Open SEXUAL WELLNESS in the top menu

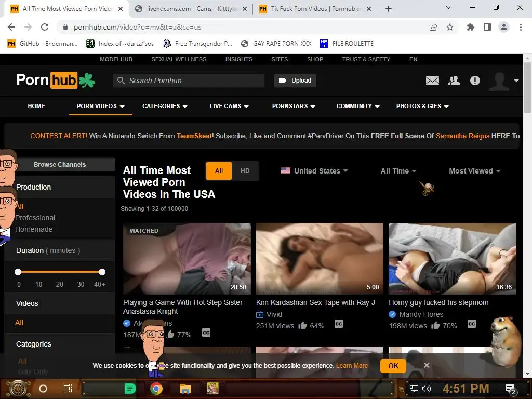179,59
